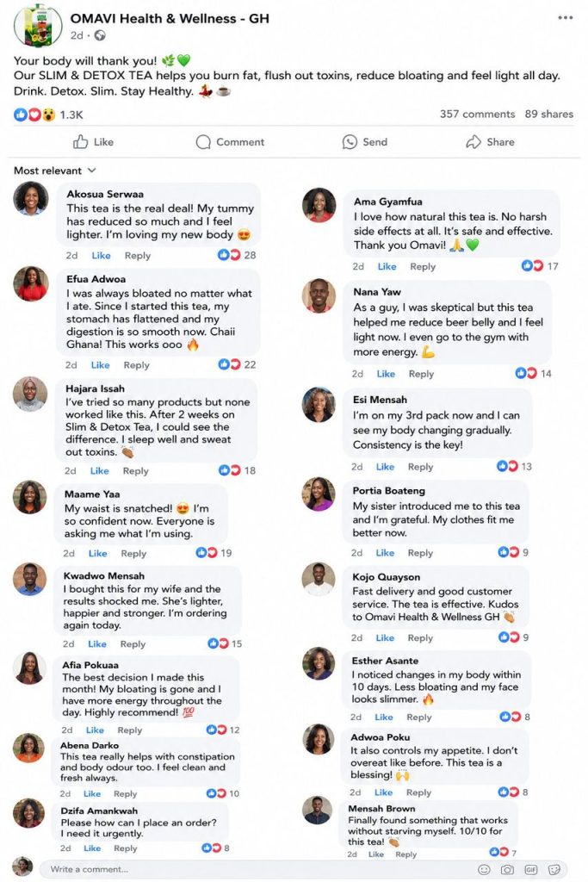Screen dimensions: 588x882
Task: Click Hajara Issah's profile picture
Action: click(x=30, y=394)
